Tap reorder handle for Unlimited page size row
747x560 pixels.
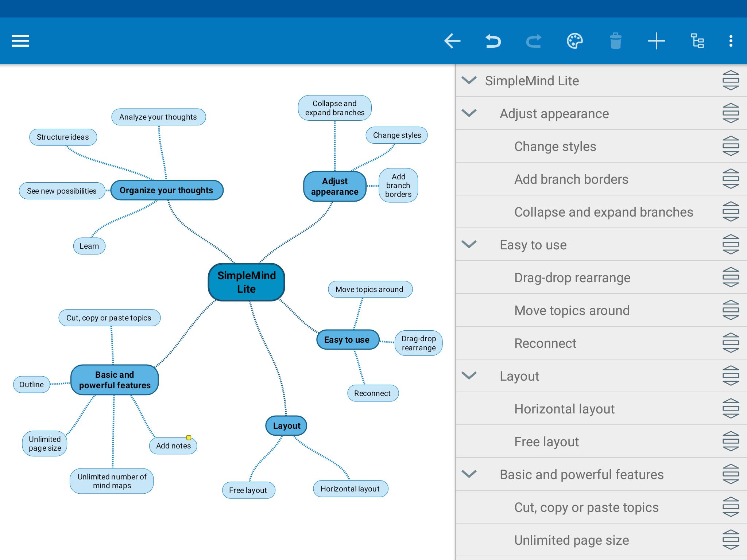click(x=731, y=540)
